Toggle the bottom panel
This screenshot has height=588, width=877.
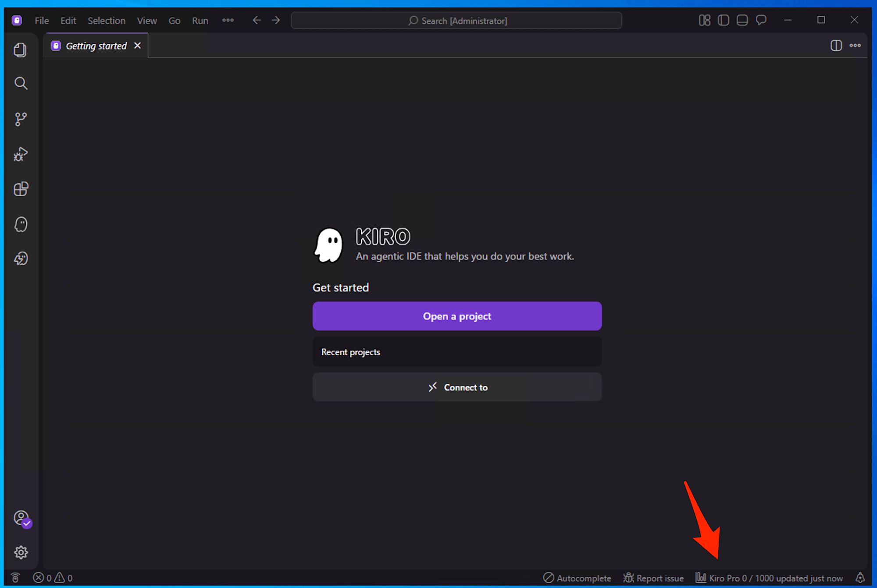[x=742, y=20]
